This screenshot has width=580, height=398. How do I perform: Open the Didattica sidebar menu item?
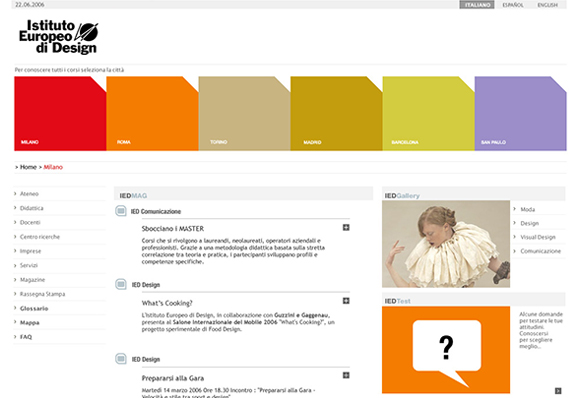[x=31, y=208]
